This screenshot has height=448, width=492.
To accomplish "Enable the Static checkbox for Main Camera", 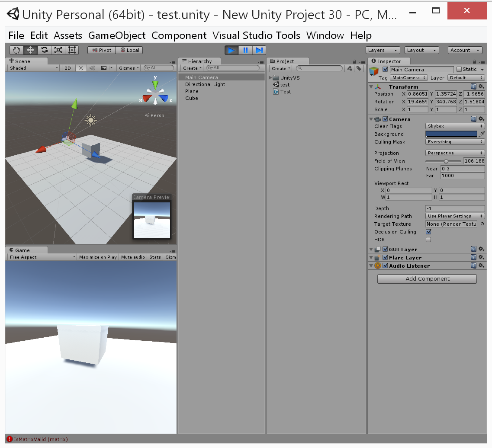I will [x=460, y=69].
